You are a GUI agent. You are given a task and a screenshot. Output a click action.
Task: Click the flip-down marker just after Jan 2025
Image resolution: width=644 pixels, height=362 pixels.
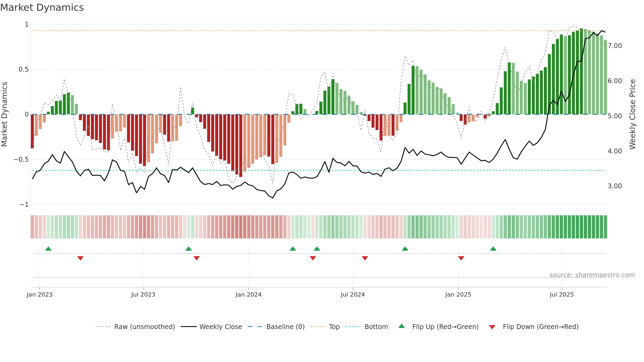(461, 258)
